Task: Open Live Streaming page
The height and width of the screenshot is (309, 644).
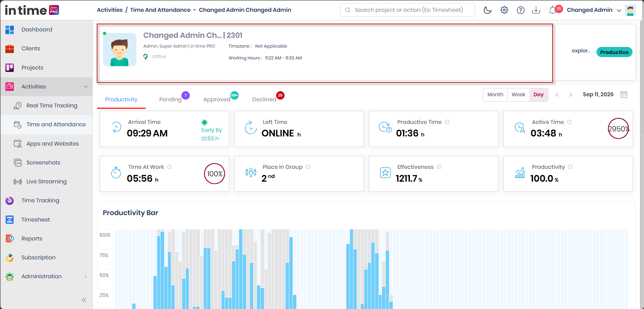Action: tap(47, 182)
